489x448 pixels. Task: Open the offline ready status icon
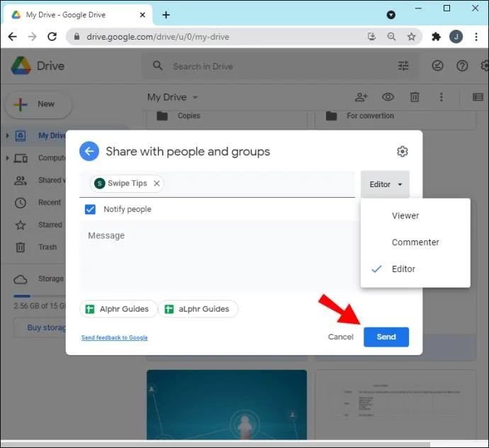(x=437, y=66)
